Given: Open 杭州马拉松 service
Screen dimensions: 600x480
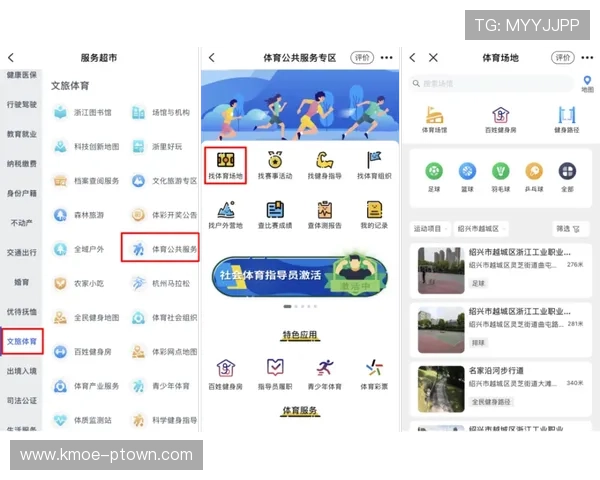Looking at the screenshot, I should pos(161,283).
